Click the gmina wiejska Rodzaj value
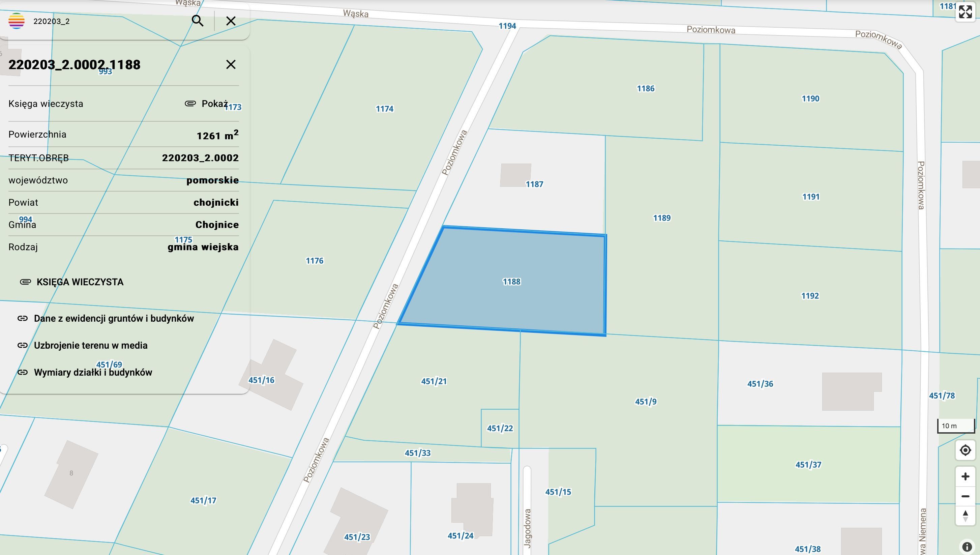980x555 pixels. click(x=203, y=247)
